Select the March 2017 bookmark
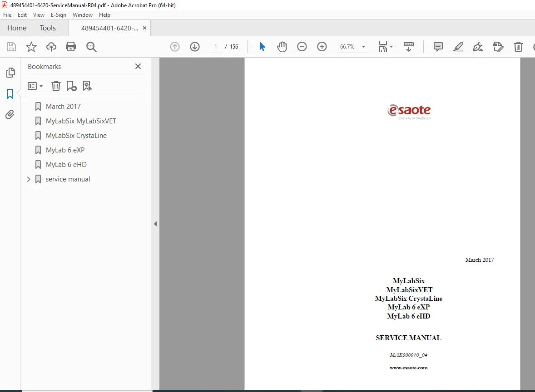The width and height of the screenshot is (535, 392). [x=63, y=106]
